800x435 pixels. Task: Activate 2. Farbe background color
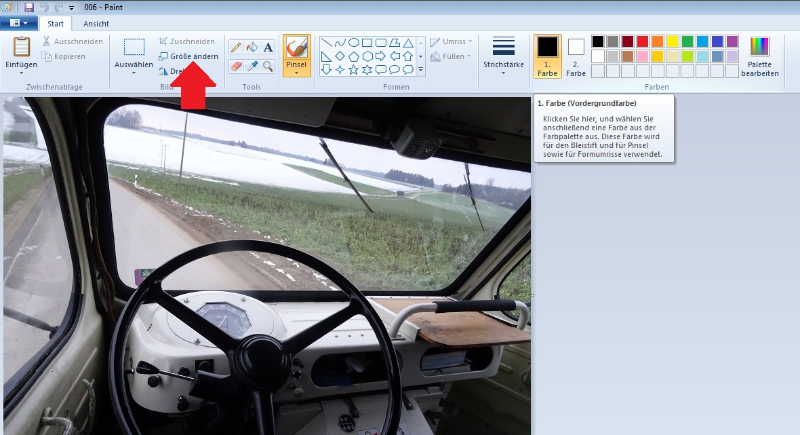tap(576, 55)
